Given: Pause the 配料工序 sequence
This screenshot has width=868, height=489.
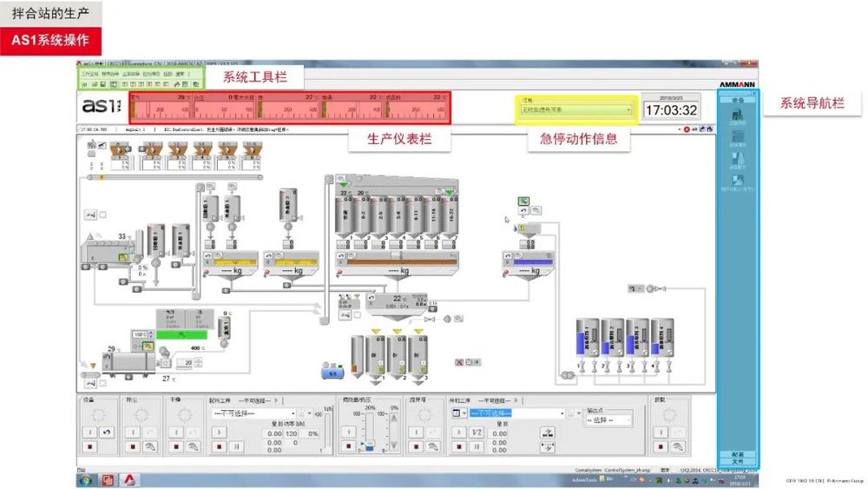Looking at the screenshot, I should click(x=237, y=446).
